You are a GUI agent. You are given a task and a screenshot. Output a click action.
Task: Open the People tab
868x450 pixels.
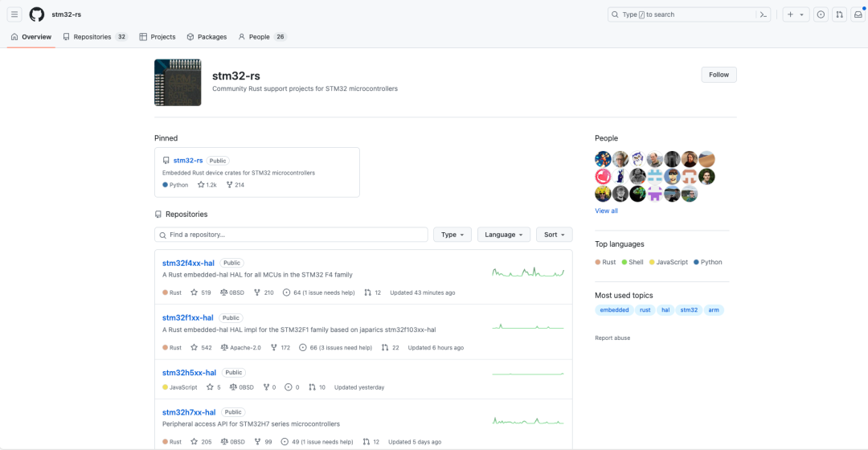(x=262, y=37)
